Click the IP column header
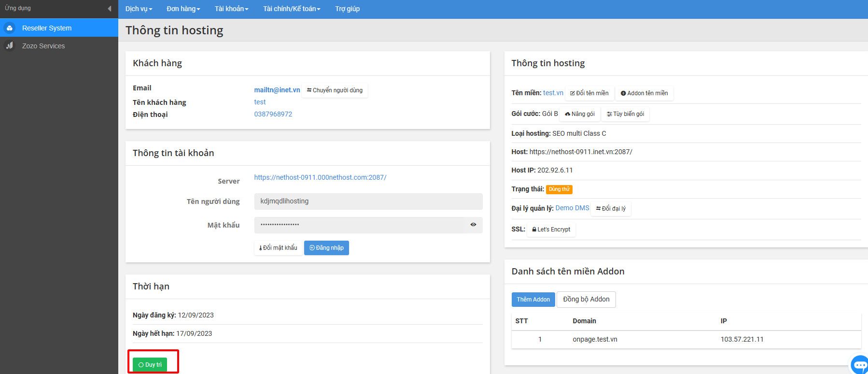This screenshot has height=374, width=868. 724,321
